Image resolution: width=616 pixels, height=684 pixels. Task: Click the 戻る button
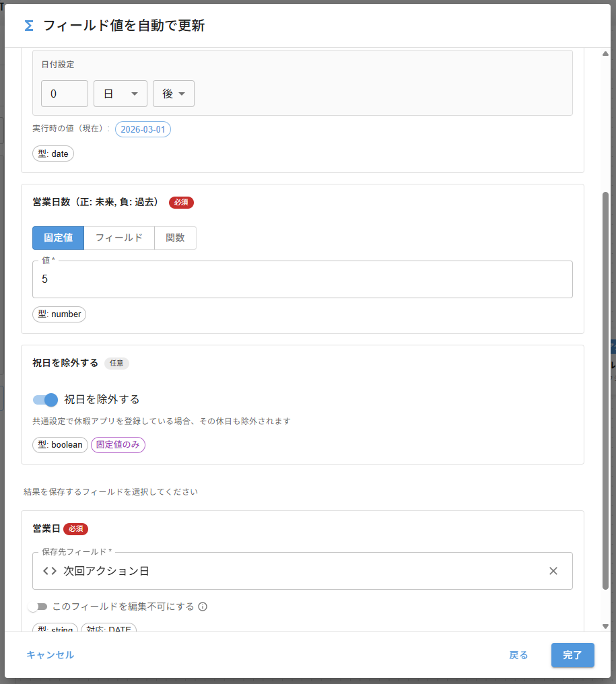[518, 655]
